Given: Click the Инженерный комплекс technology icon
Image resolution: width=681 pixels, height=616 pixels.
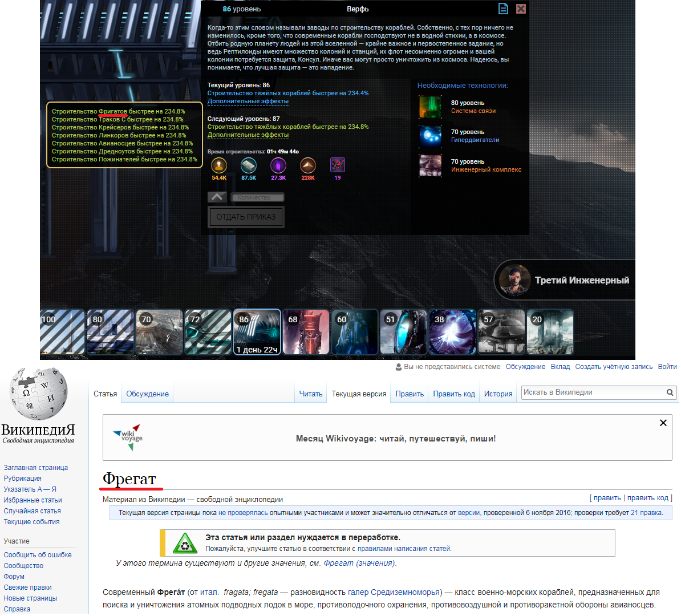Looking at the screenshot, I should [430, 166].
